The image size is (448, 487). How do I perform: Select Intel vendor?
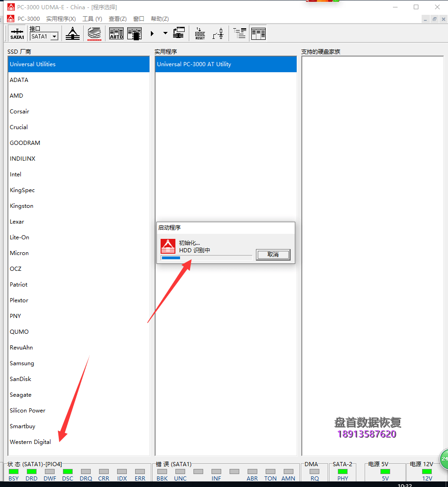[79, 174]
